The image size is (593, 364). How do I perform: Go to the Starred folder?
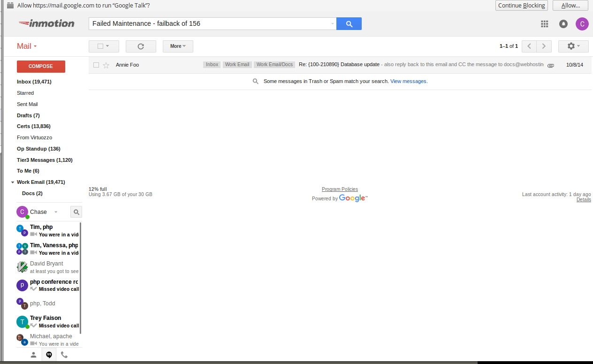(25, 93)
